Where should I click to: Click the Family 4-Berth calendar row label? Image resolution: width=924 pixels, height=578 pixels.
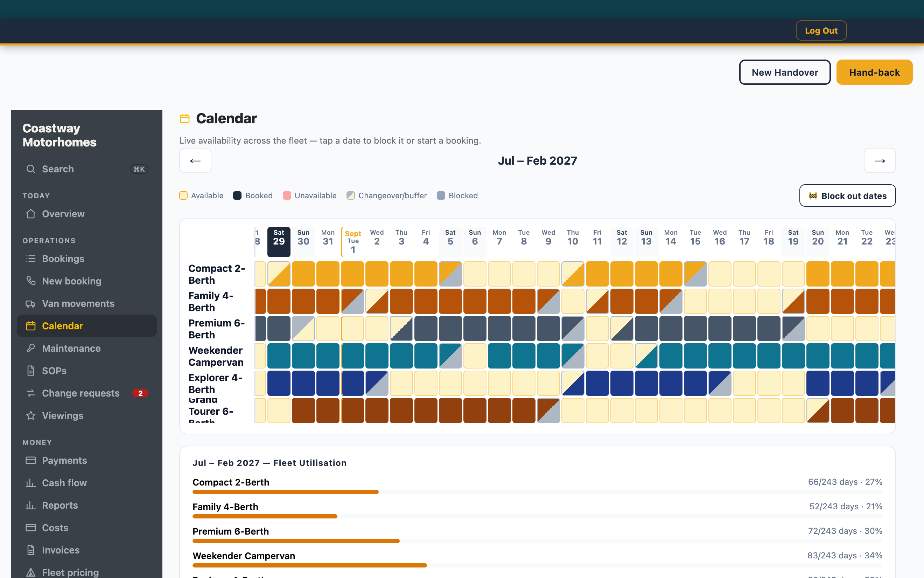tap(211, 302)
